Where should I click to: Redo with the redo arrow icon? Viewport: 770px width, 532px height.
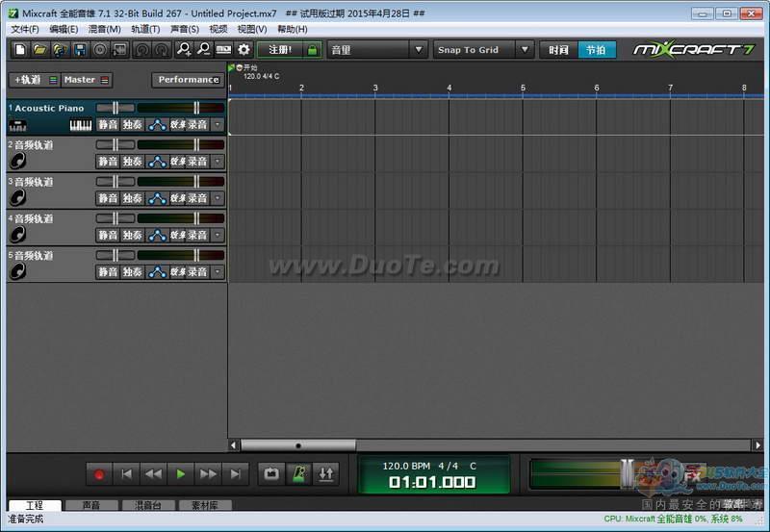click(x=162, y=50)
